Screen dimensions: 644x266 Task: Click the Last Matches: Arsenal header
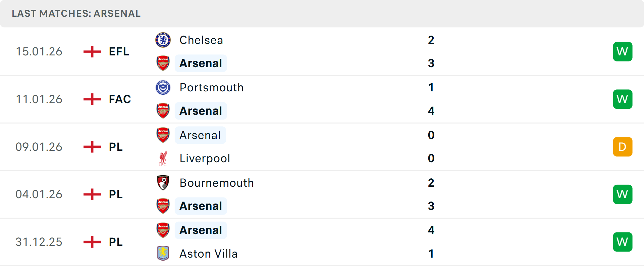point(76,13)
